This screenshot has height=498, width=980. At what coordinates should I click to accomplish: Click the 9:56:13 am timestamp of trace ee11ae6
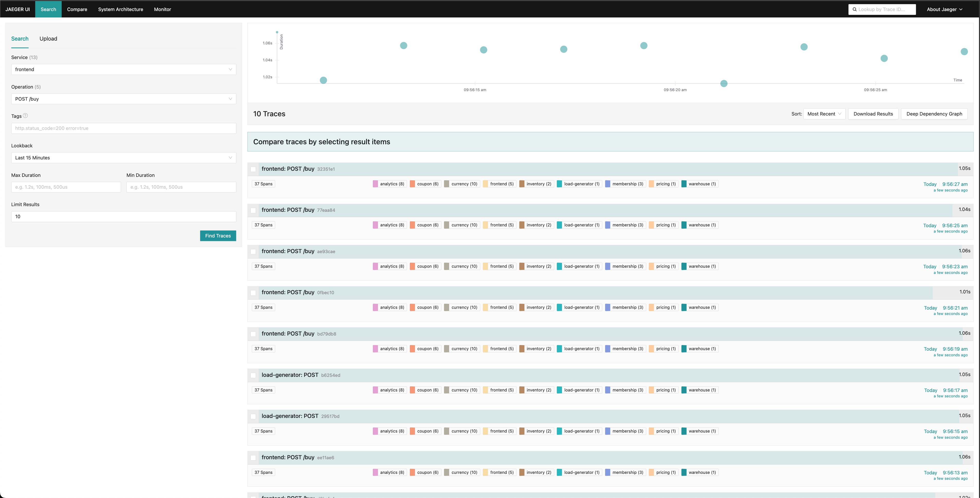(955, 473)
